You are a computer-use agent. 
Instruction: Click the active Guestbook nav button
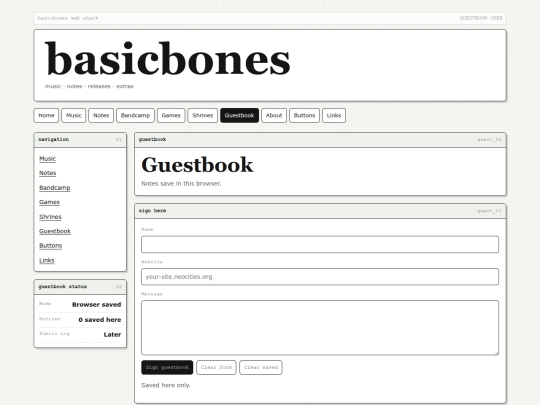(239, 115)
